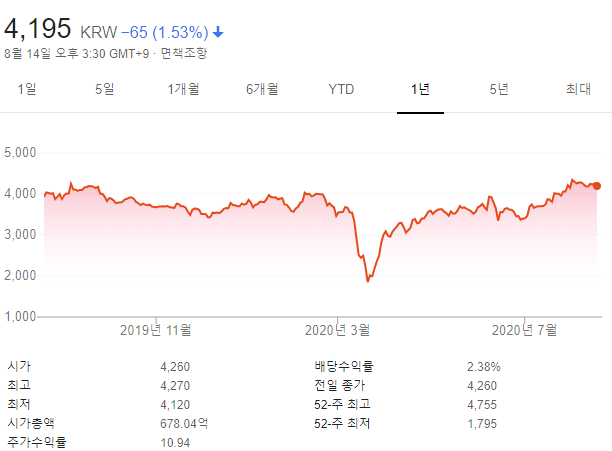
Task: Switch to the 1일 range tab
Action: pos(27,89)
